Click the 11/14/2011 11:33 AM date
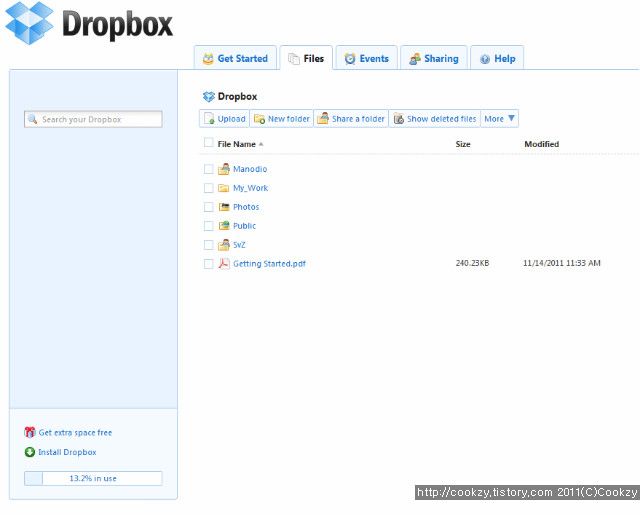The image size is (640, 515). coord(562,263)
